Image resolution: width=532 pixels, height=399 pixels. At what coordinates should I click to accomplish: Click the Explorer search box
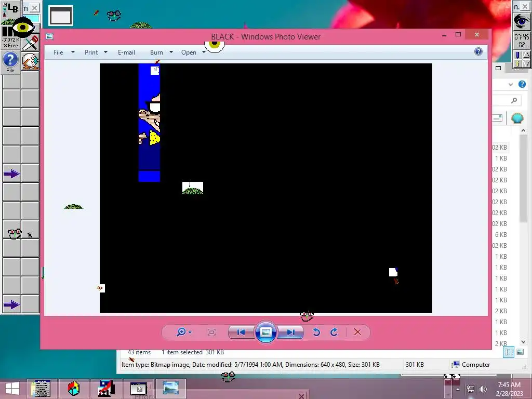tap(507, 100)
